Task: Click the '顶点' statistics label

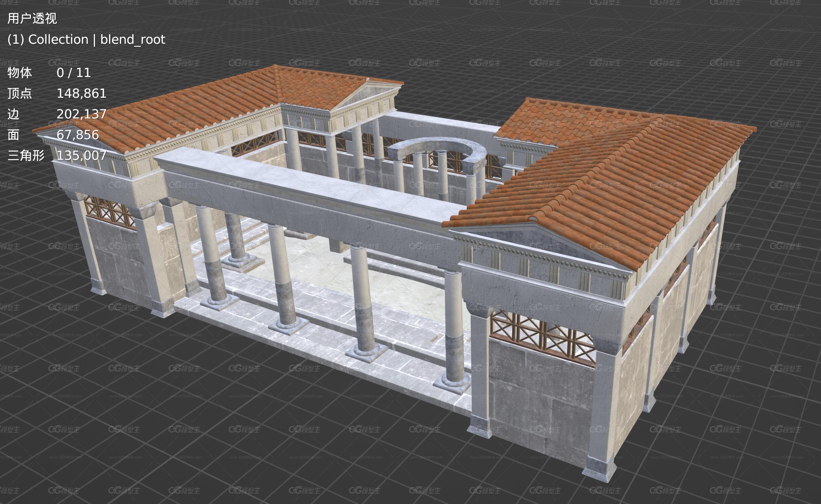Action: (x=20, y=93)
